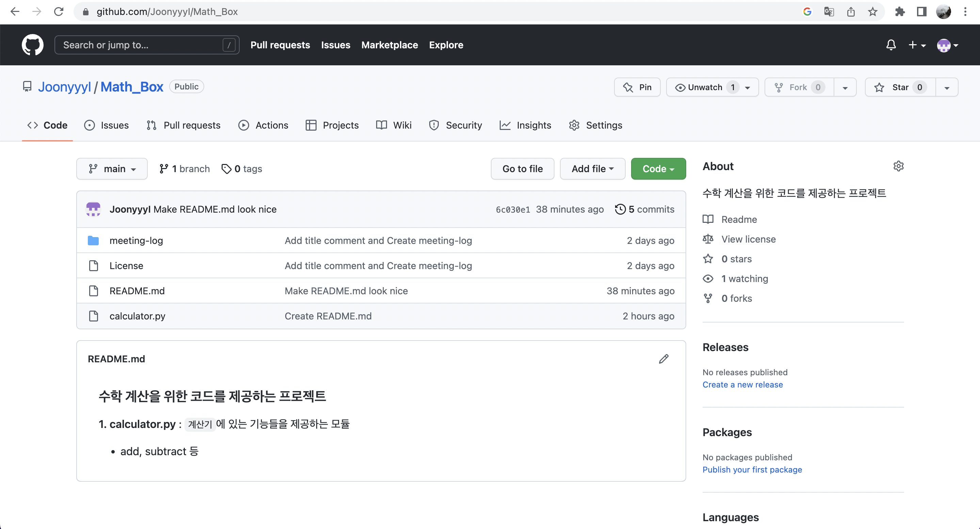Edit README.md with the pencil icon

[663, 359]
